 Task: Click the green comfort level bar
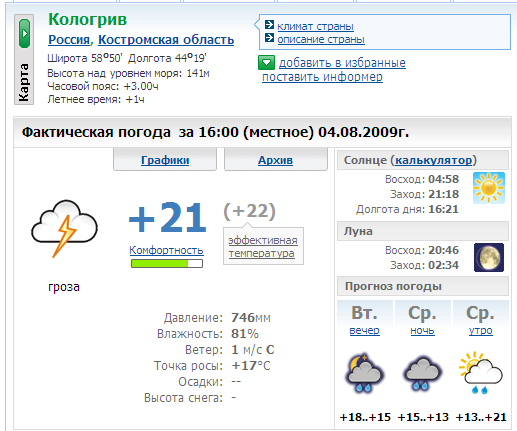coord(167,264)
